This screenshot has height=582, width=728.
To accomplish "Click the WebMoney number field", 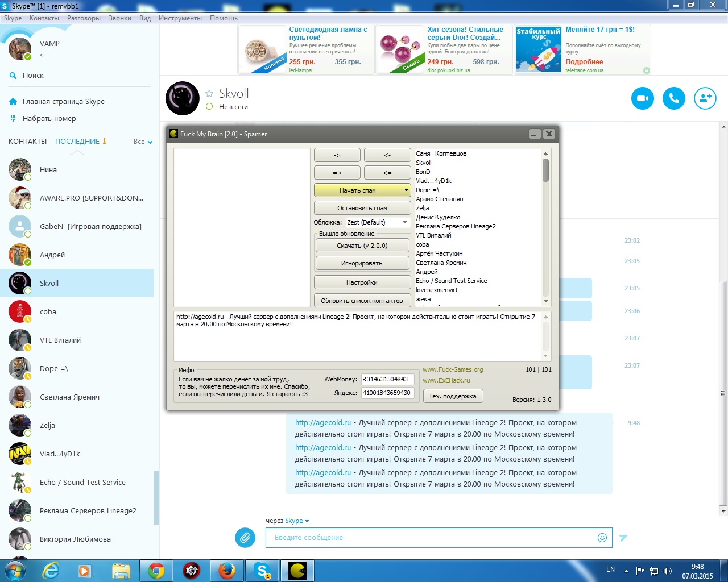I will click(388, 379).
